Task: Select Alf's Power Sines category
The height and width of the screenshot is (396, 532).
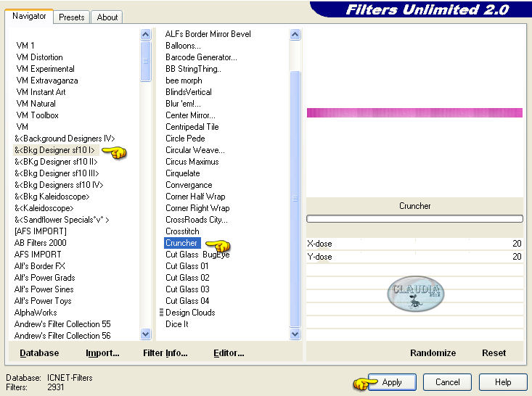Action: coord(44,289)
